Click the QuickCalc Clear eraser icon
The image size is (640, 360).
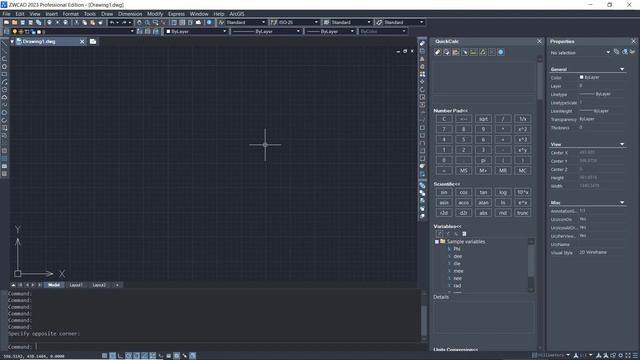[438, 52]
